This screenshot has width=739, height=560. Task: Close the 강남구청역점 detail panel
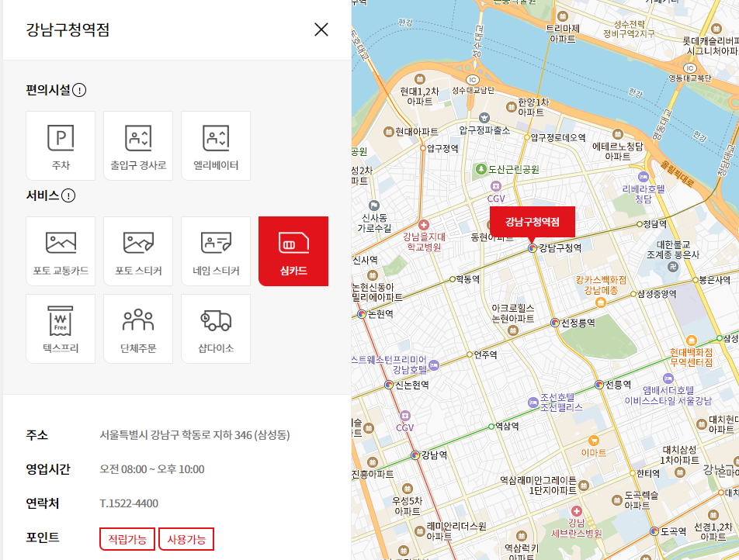[x=322, y=29]
